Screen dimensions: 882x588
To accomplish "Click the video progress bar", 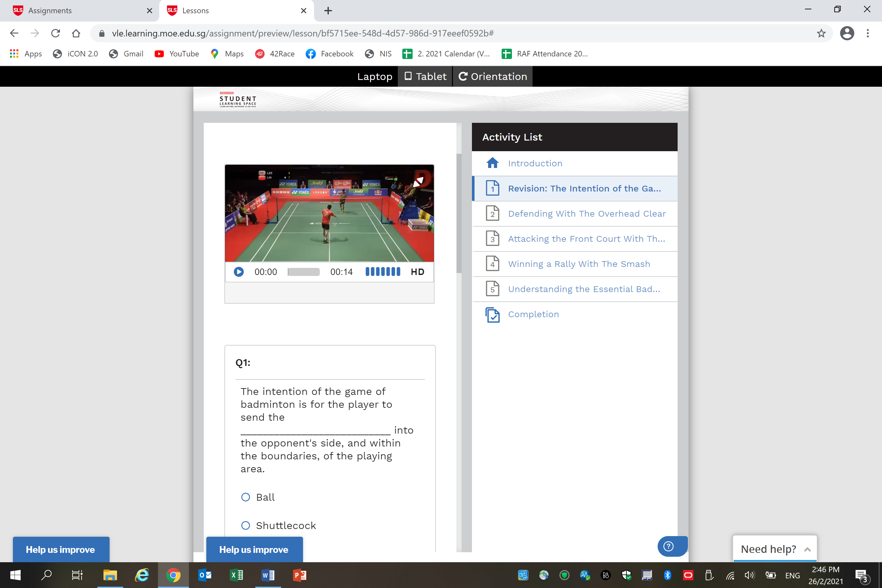I will click(303, 272).
